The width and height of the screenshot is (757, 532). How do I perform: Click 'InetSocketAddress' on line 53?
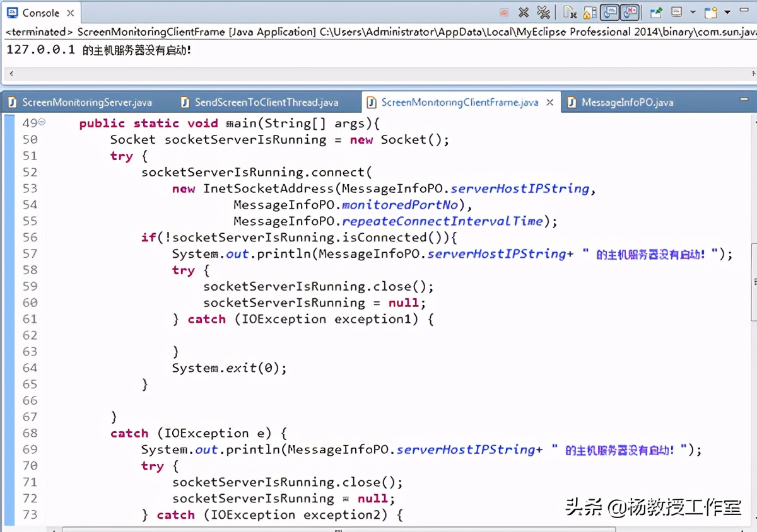(x=268, y=188)
